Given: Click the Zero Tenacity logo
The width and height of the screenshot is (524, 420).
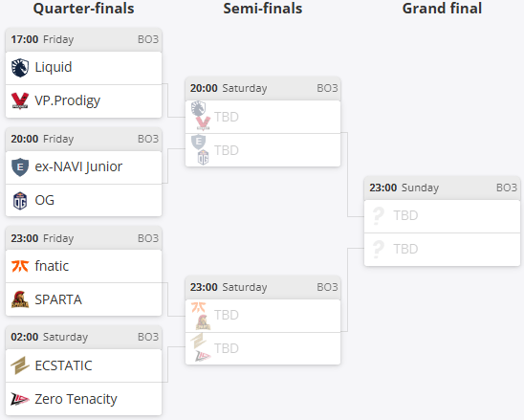Looking at the screenshot, I should (20, 399).
